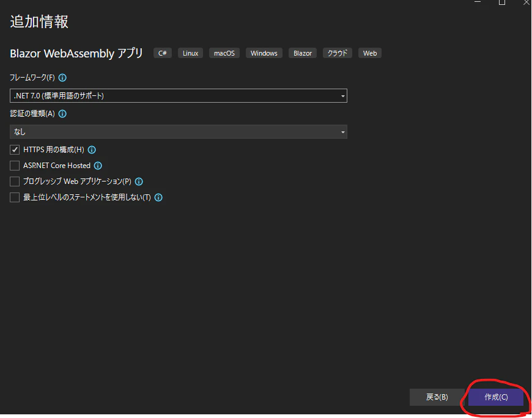Uncheck the HTTPS 用の構成(H) checkbox
This screenshot has height=418, width=532.
coord(15,150)
